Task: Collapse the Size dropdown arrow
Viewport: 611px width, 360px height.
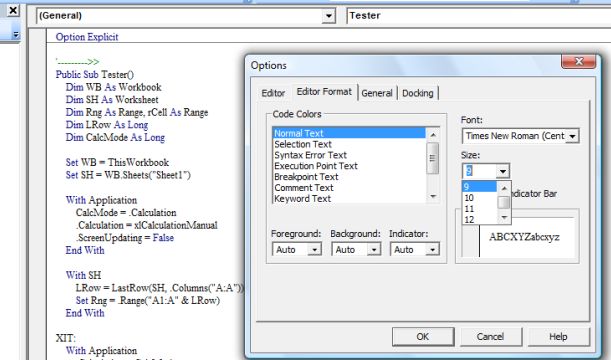Action: [503, 171]
